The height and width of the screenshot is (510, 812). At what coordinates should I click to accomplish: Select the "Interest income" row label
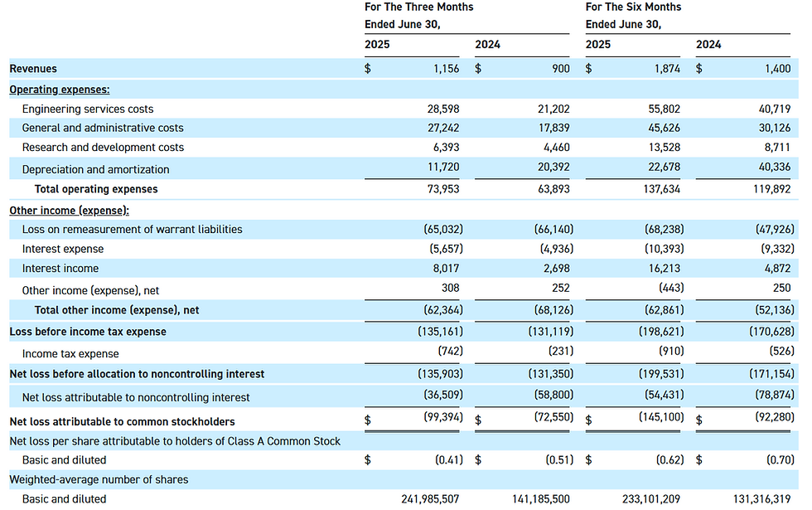coord(60,269)
